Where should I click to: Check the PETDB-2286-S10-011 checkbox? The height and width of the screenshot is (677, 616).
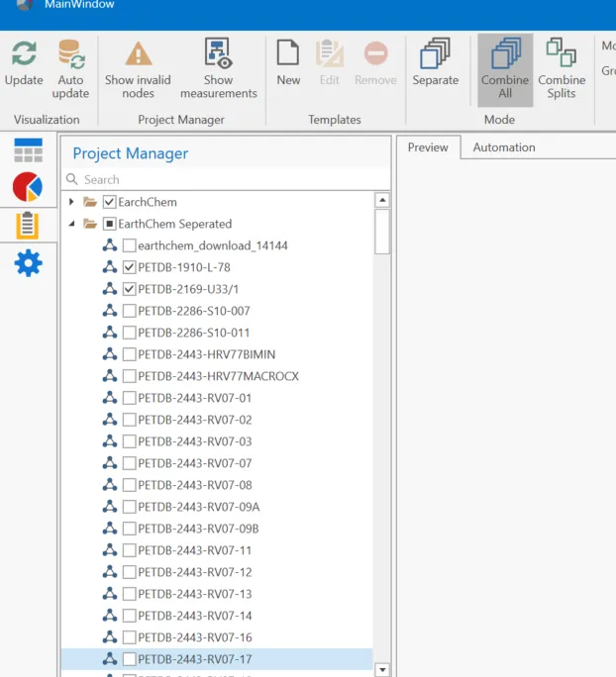pyautogui.click(x=129, y=333)
